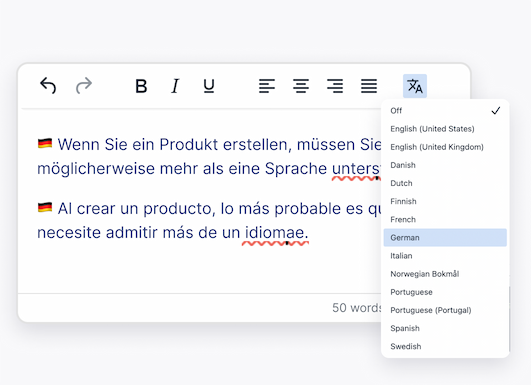
Task: Align text right
Action: pos(335,86)
